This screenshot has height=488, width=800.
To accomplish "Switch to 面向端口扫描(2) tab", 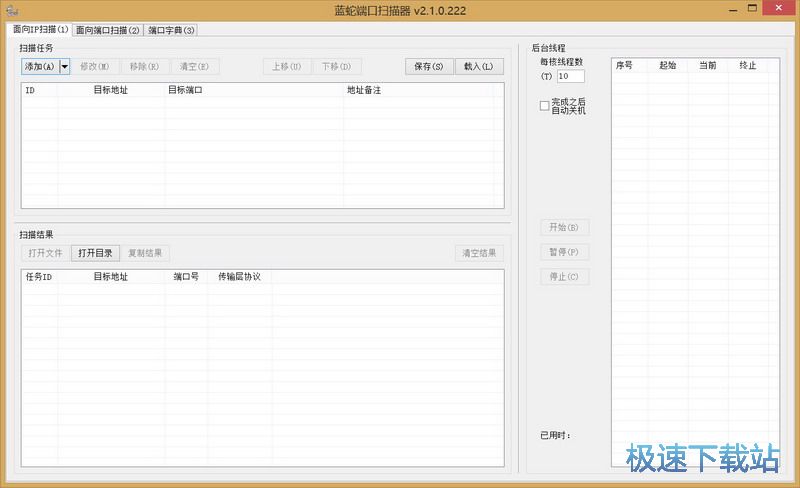I will [x=108, y=30].
